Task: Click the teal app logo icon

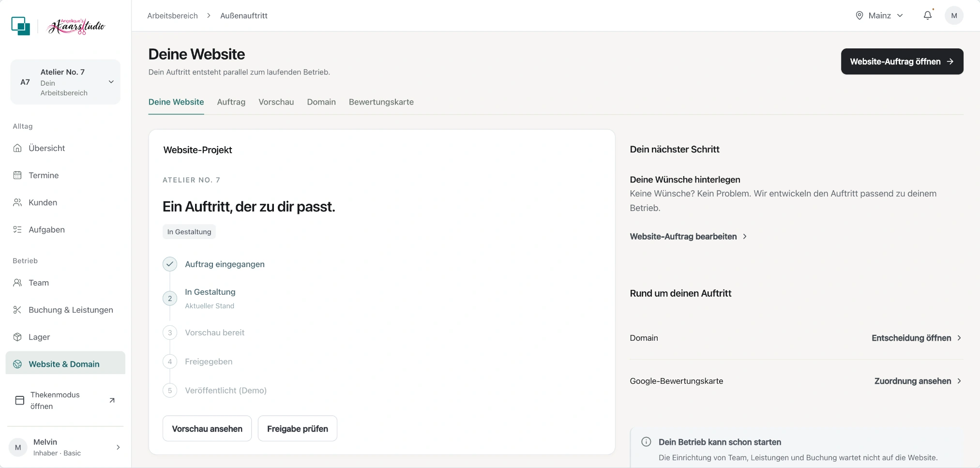Action: [20, 26]
